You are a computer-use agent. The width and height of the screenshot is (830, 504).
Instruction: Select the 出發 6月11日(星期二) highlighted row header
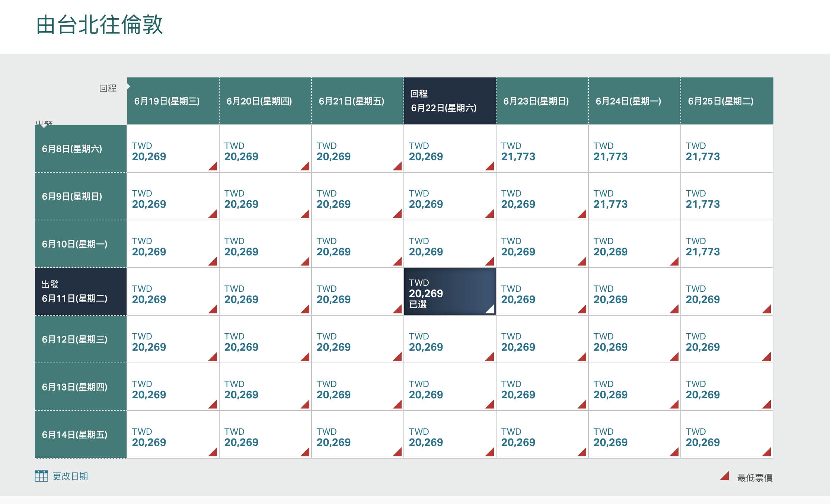(80, 292)
